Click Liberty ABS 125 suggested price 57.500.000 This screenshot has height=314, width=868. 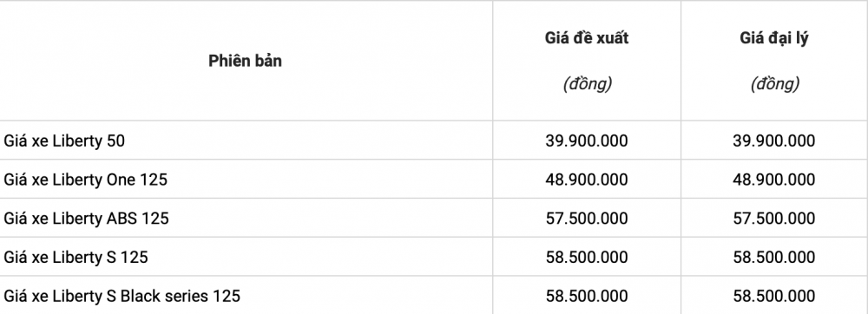[x=587, y=219]
